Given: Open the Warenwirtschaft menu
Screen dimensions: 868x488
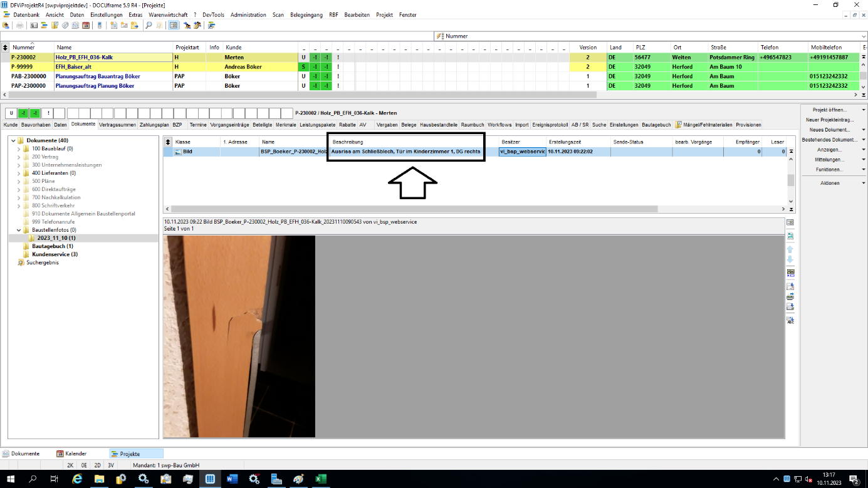Looking at the screenshot, I should click(168, 14).
